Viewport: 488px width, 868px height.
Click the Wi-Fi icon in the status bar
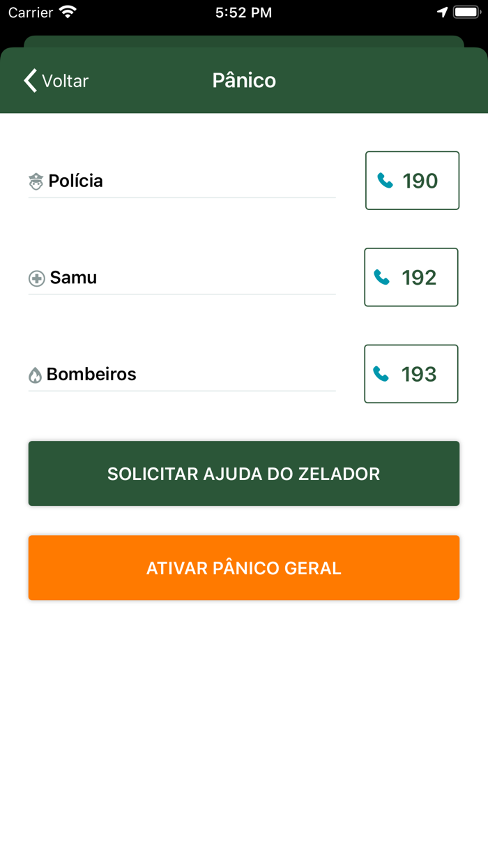[x=66, y=12]
